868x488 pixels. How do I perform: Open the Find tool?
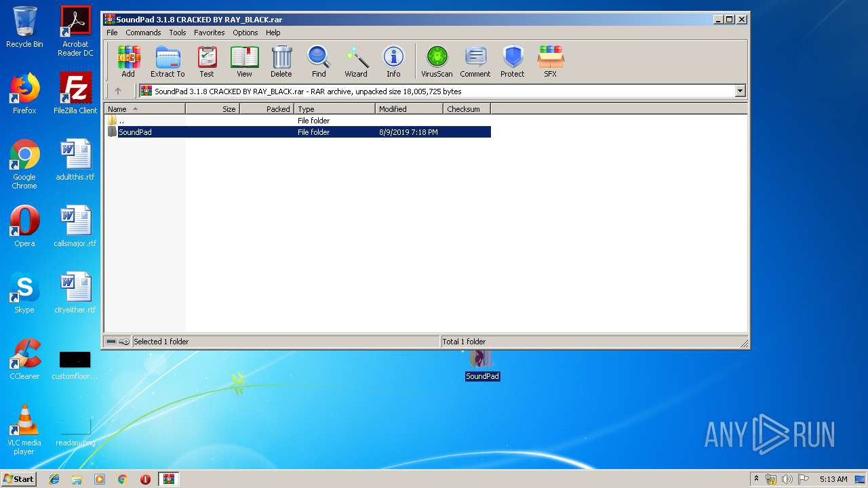point(319,62)
